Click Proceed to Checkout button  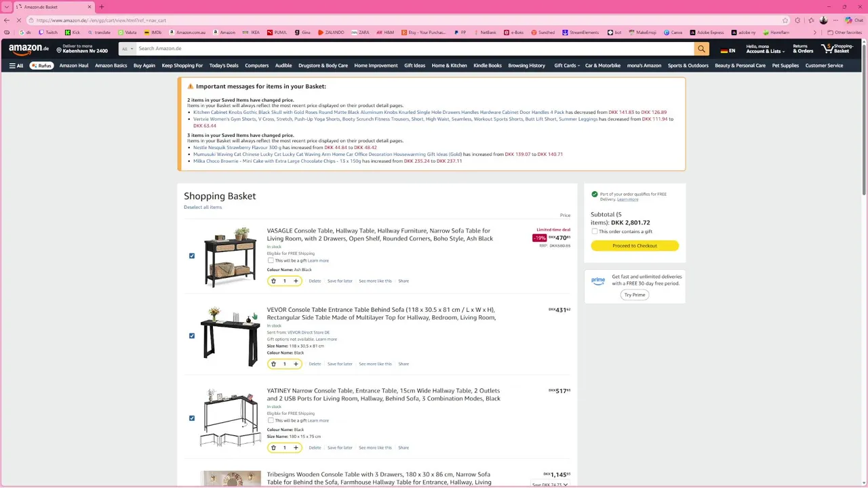(635, 246)
